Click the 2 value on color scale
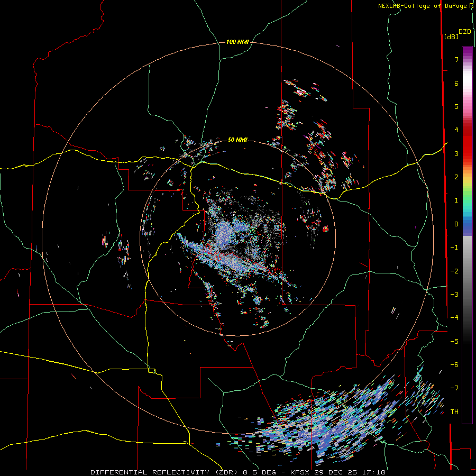 click(456, 177)
